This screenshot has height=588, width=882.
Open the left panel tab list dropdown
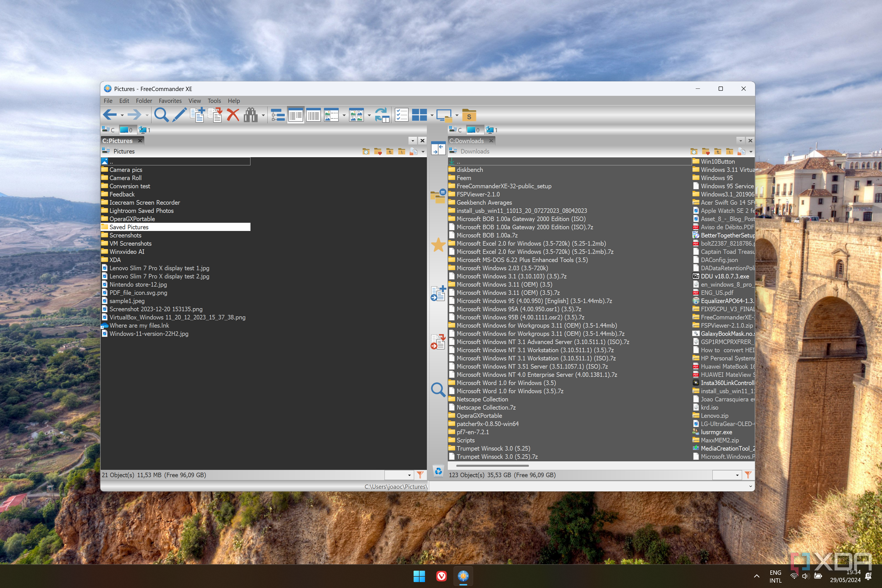pos(412,140)
